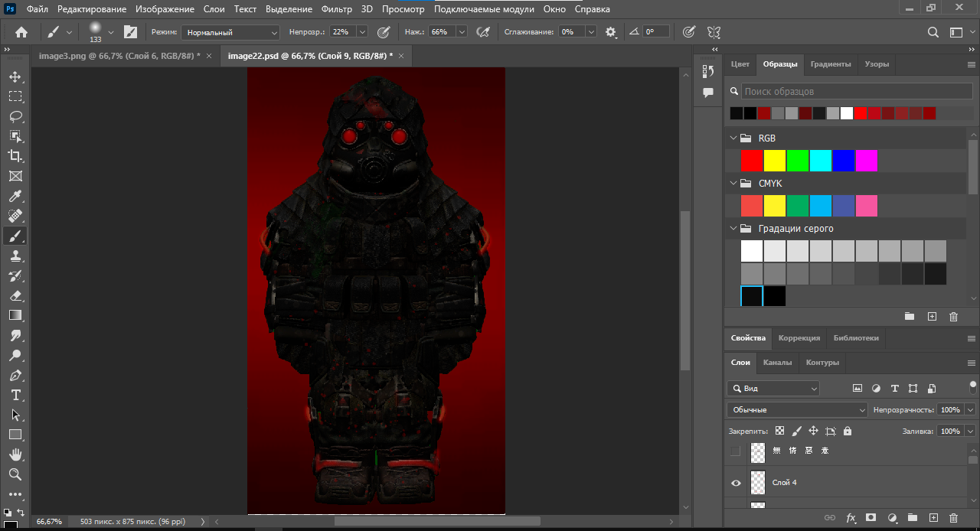980x531 pixels.
Task: Pick the yellow swatch in RGB group
Action: [x=775, y=161]
